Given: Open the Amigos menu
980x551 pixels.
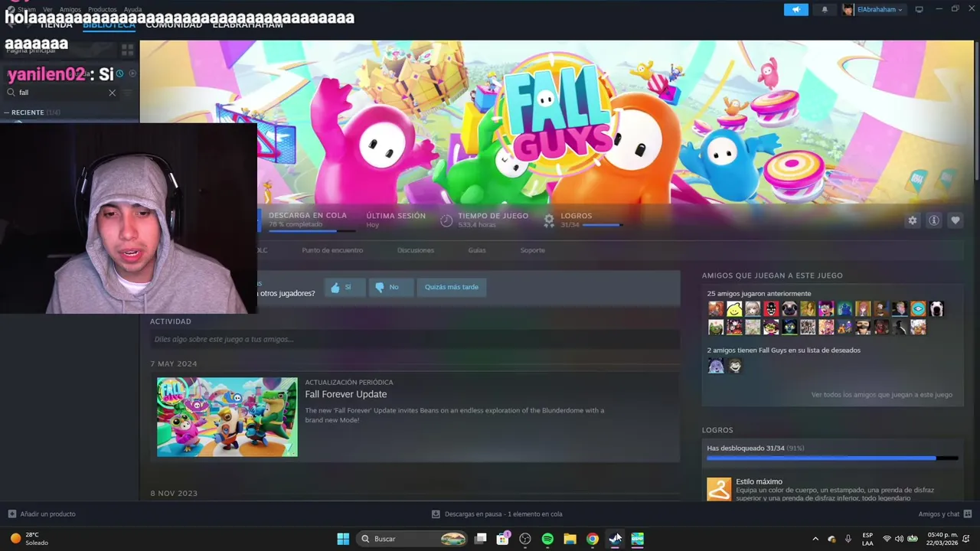Looking at the screenshot, I should tap(70, 9).
